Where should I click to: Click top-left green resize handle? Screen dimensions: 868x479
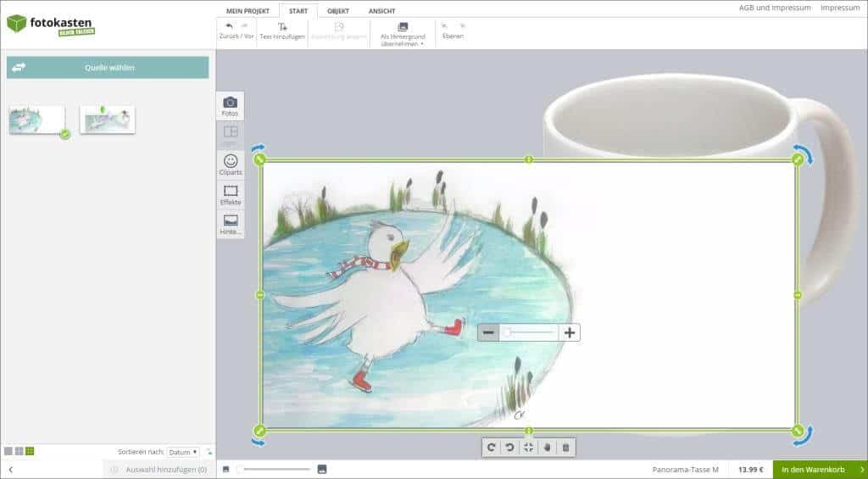tap(259, 160)
